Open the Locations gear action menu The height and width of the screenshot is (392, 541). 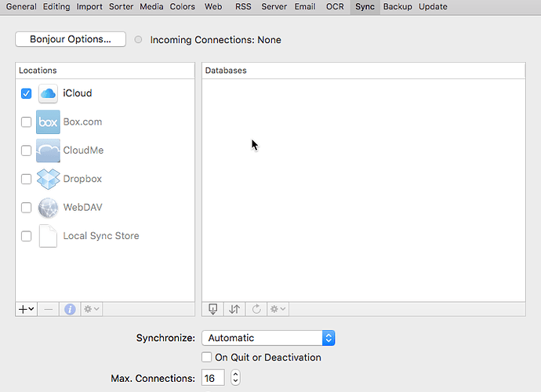(x=92, y=309)
